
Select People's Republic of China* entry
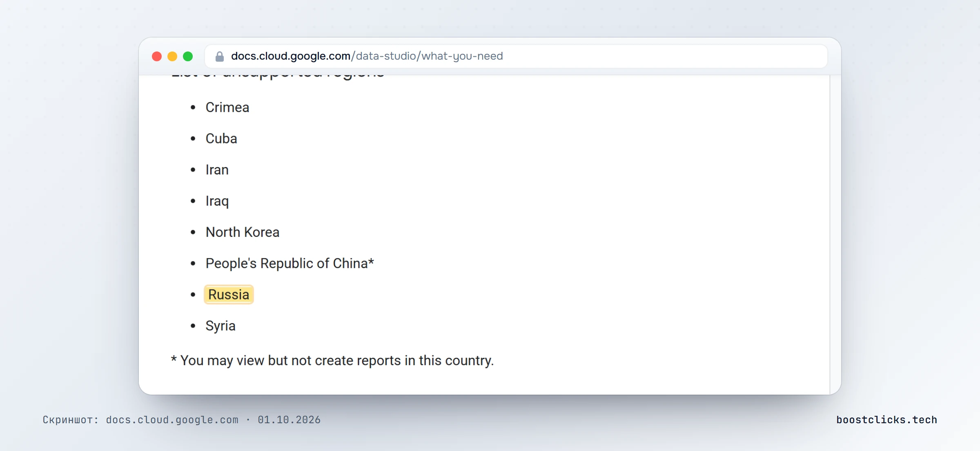tap(290, 263)
